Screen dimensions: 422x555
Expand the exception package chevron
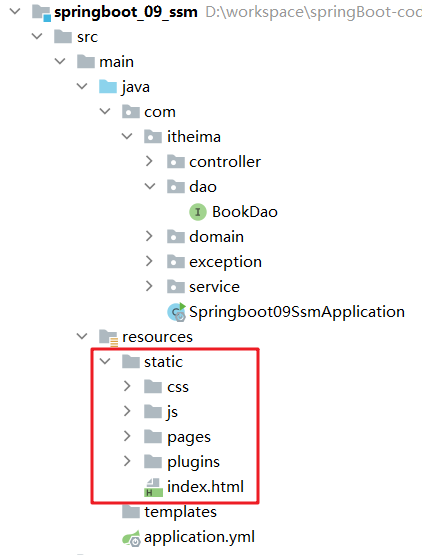coord(149,261)
